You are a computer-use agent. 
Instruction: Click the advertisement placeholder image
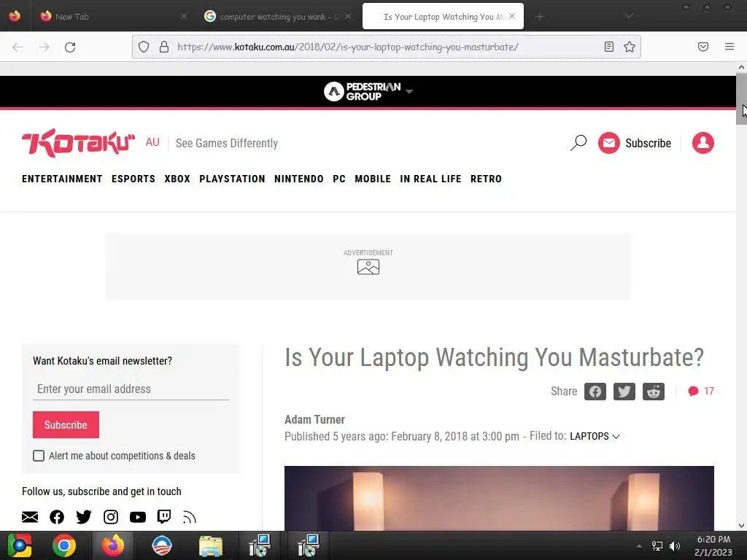(368, 267)
